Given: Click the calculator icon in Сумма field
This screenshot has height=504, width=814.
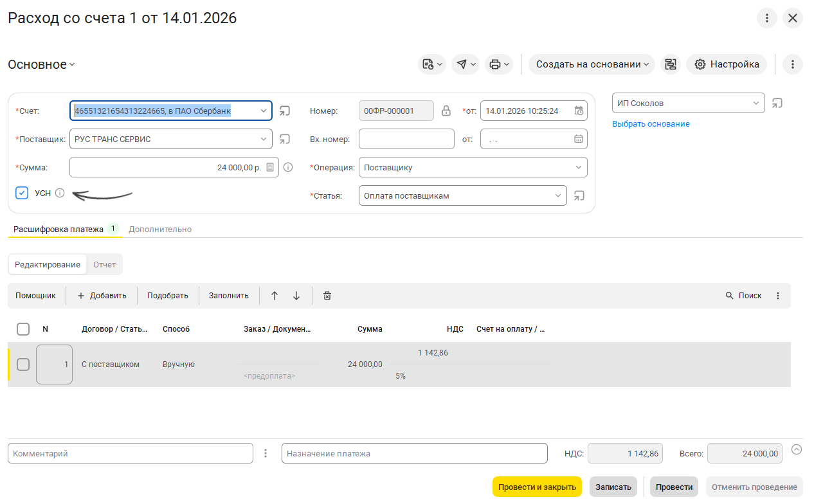Looking at the screenshot, I should [270, 167].
